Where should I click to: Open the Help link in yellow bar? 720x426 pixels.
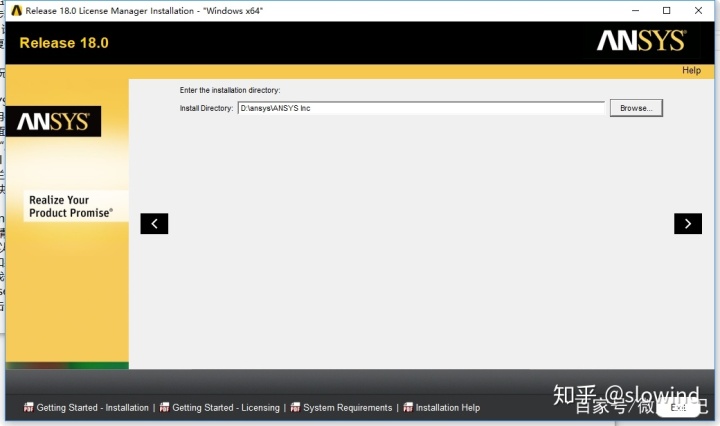tap(691, 70)
